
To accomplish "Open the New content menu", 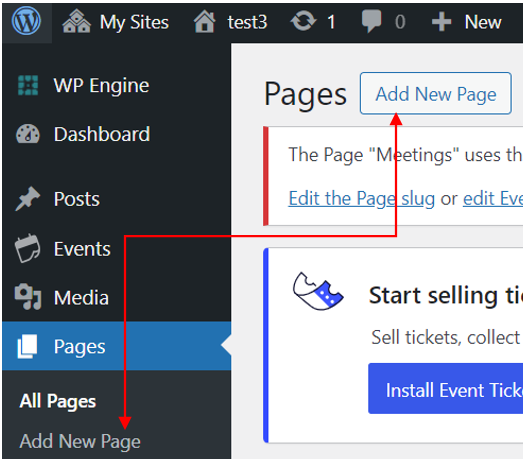I will [467, 22].
